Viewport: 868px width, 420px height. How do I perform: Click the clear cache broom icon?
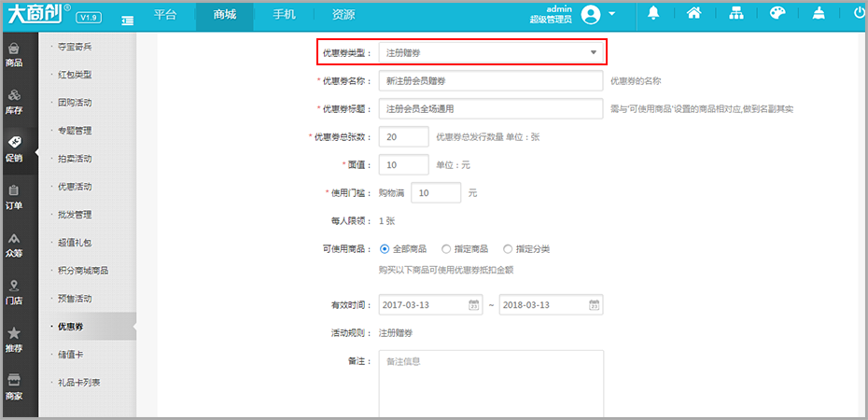[819, 14]
